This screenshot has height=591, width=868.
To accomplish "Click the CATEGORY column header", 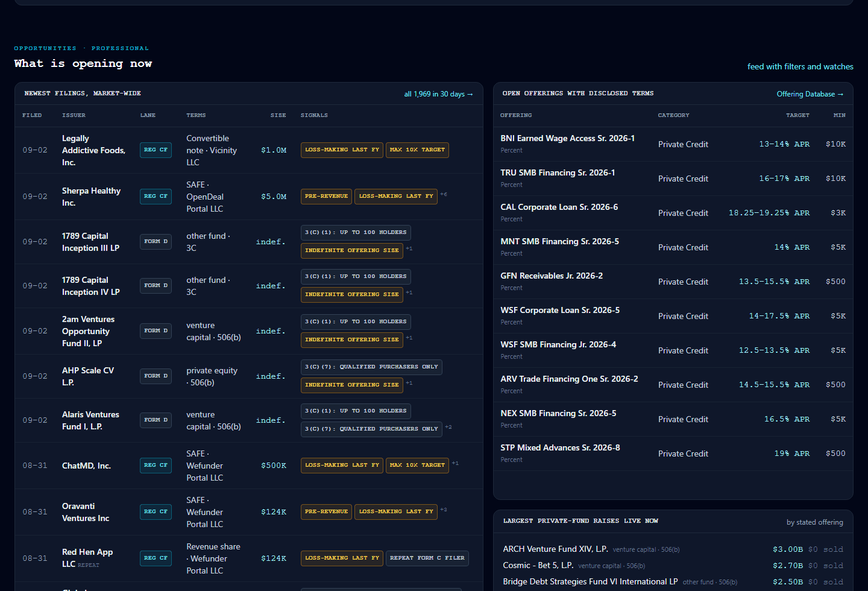I will tap(673, 115).
